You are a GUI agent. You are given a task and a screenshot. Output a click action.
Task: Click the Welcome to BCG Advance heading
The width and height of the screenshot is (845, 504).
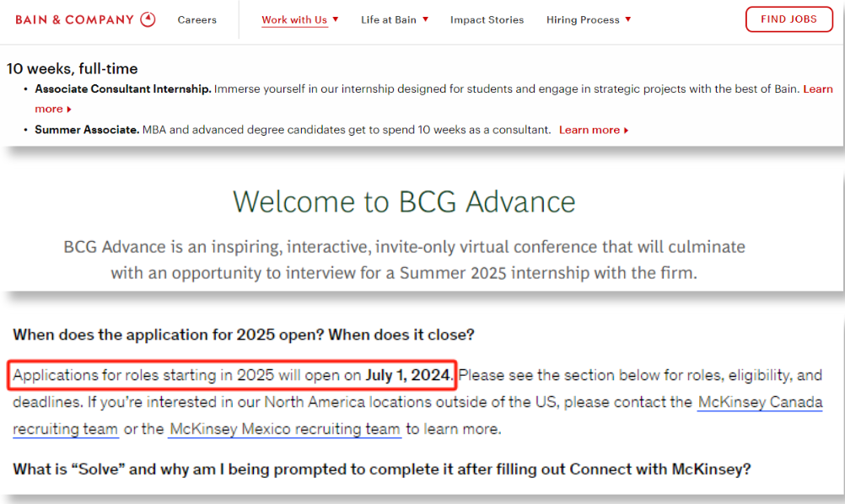click(404, 202)
